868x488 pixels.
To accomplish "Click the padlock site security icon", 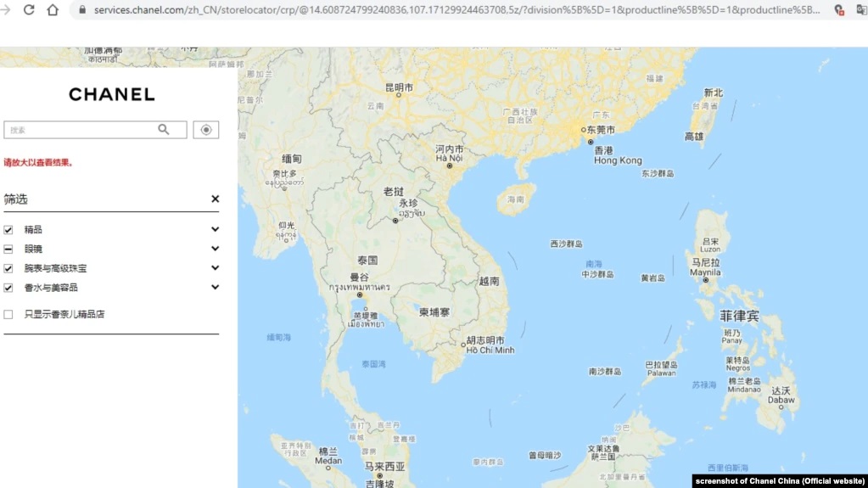I will (x=82, y=10).
